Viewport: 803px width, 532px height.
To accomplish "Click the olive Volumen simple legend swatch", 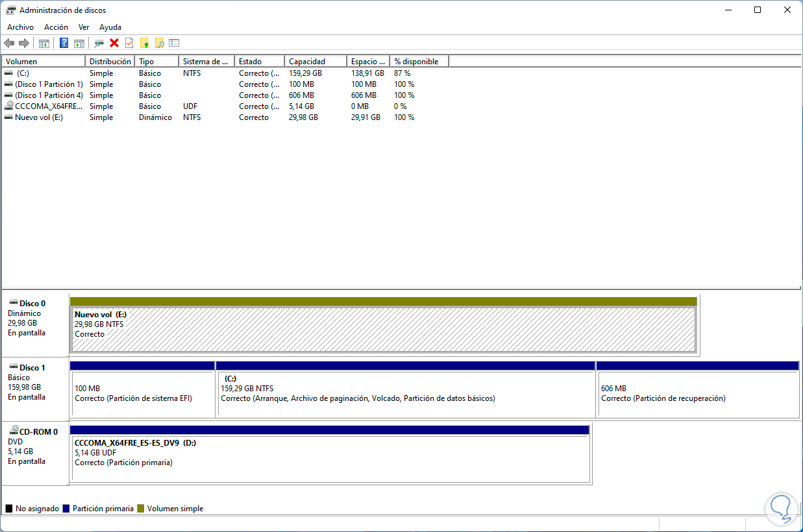I will point(140,509).
